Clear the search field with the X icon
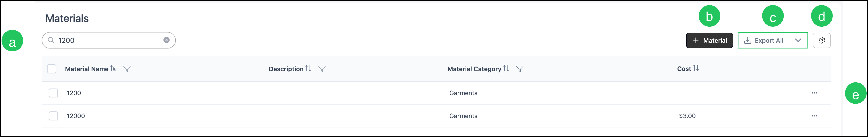Image resolution: width=868 pixels, height=137 pixels. pos(166,40)
